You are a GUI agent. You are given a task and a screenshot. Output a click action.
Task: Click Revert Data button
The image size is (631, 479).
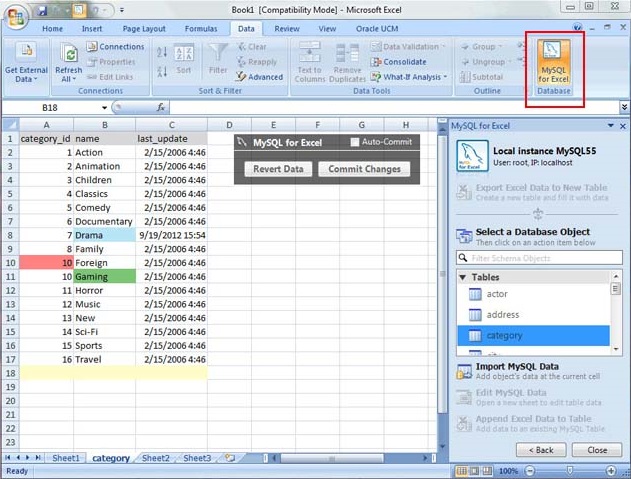click(x=278, y=169)
